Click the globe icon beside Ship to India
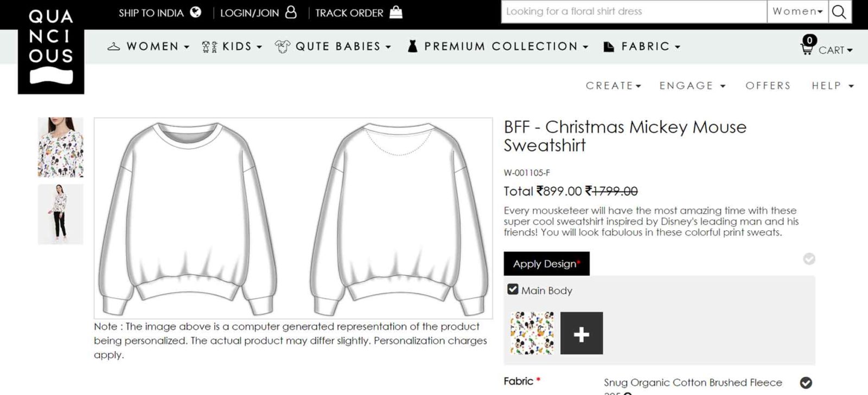This screenshot has width=868, height=395. click(x=196, y=12)
